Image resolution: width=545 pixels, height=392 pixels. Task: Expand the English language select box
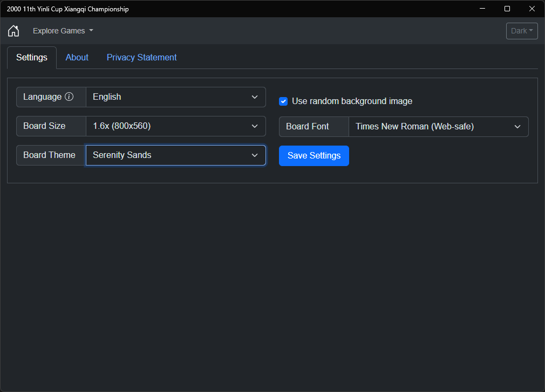click(176, 97)
